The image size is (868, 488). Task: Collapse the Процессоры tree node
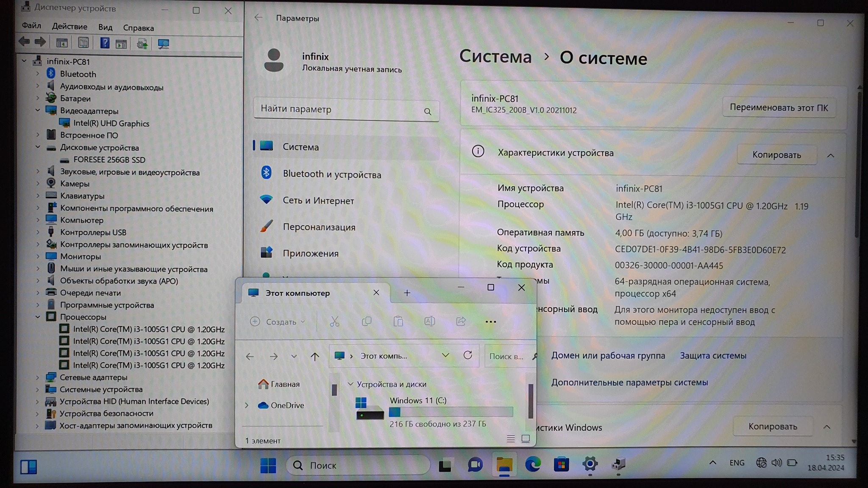[x=38, y=317]
